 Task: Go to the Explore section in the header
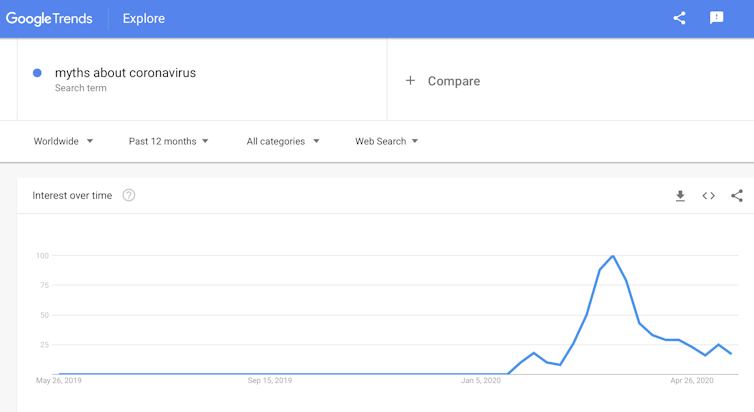coord(144,18)
